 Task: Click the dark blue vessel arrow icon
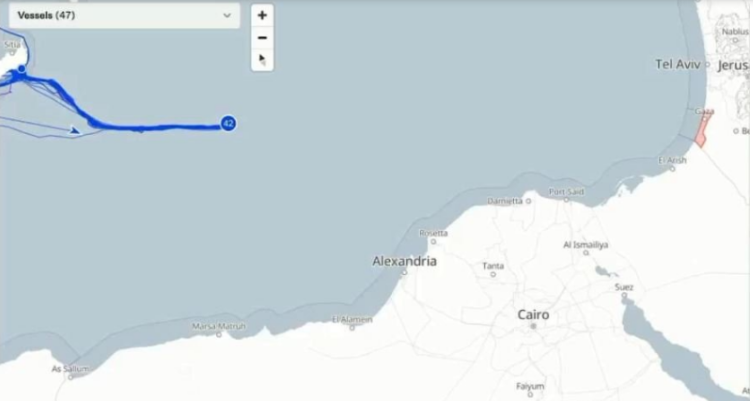[x=75, y=130]
